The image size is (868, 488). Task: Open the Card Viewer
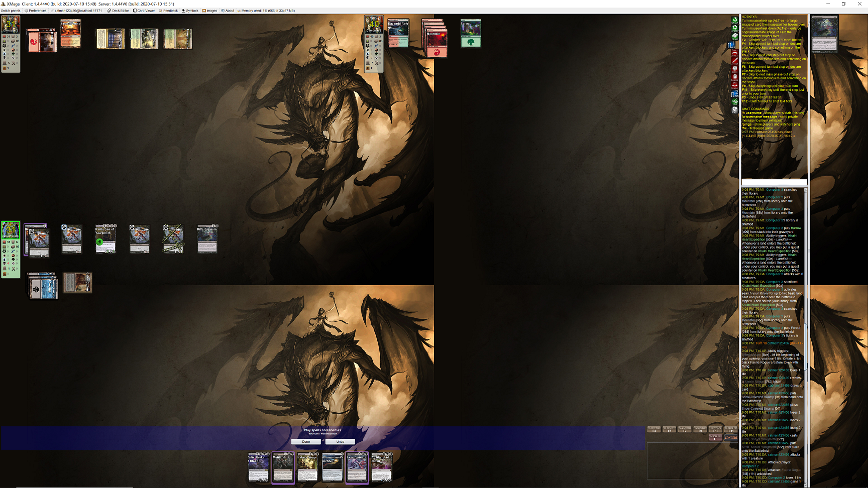pyautogui.click(x=144, y=11)
